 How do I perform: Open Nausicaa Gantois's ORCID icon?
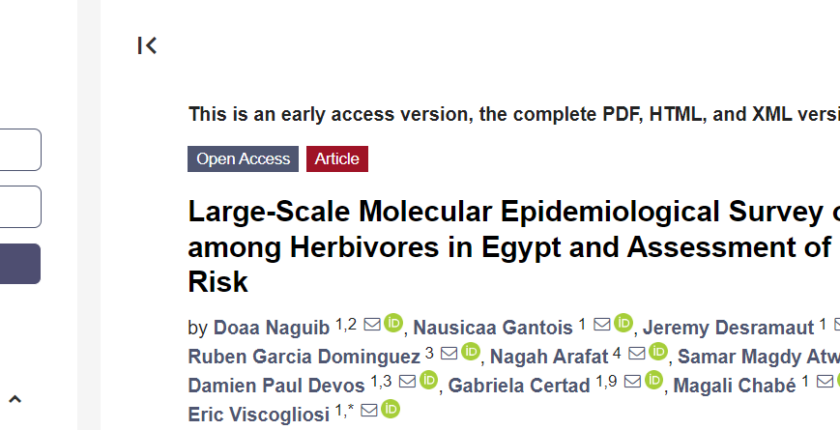pyautogui.click(x=624, y=324)
